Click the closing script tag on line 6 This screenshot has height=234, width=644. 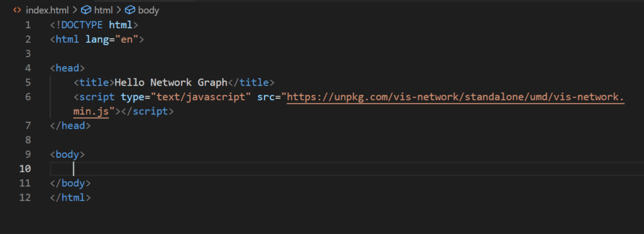147,111
